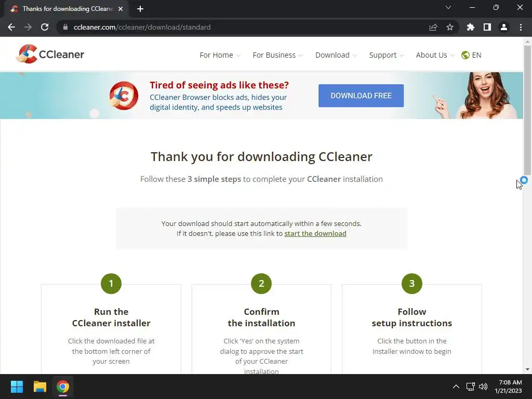
Task: Click the network icon in system tray
Action: [x=470, y=387]
